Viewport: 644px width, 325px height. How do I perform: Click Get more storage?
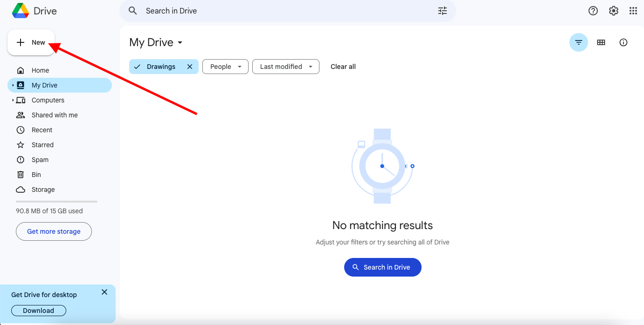tap(54, 231)
